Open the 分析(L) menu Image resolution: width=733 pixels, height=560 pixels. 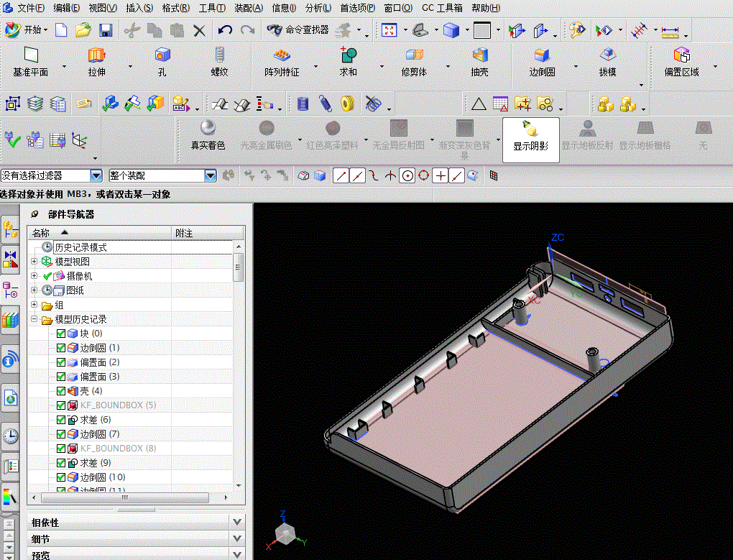(x=318, y=8)
